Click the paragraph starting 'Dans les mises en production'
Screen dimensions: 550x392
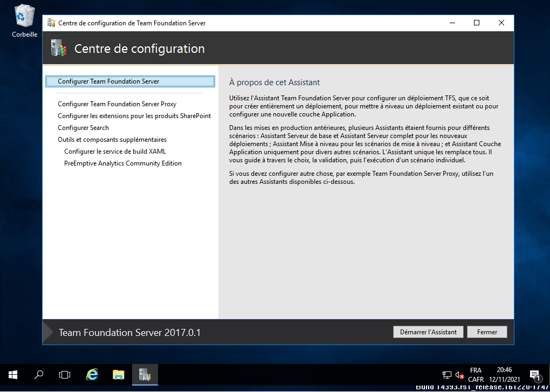(x=365, y=144)
